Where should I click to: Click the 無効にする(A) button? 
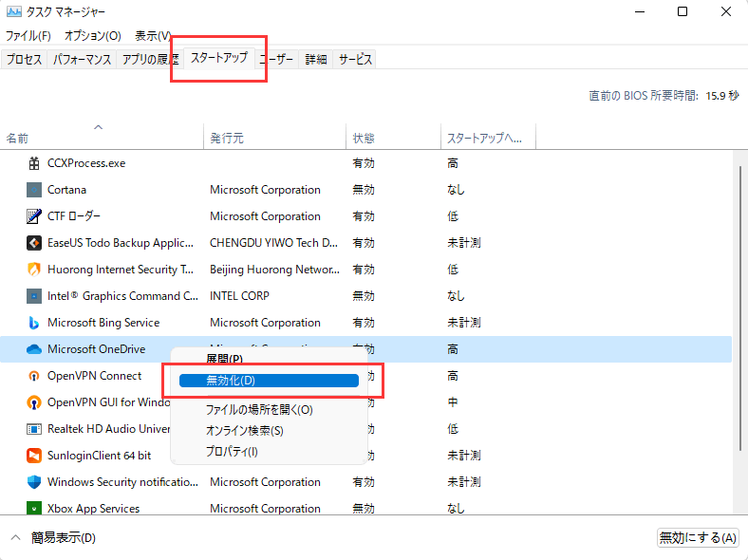tap(698, 538)
